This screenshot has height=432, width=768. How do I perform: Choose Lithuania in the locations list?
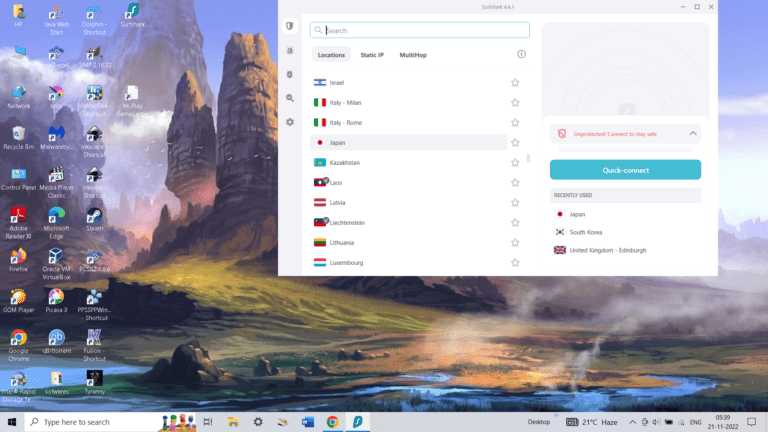(408, 242)
